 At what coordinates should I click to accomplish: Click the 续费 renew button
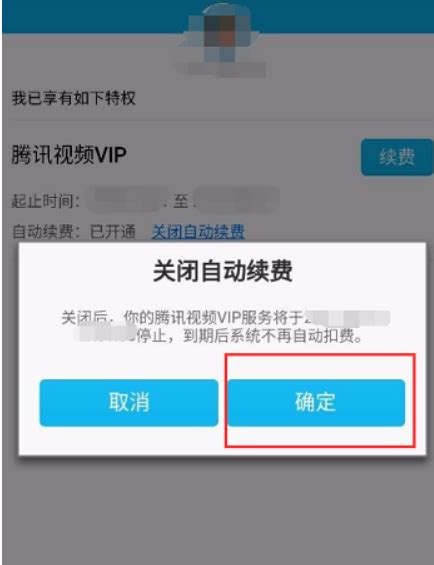pyautogui.click(x=397, y=157)
